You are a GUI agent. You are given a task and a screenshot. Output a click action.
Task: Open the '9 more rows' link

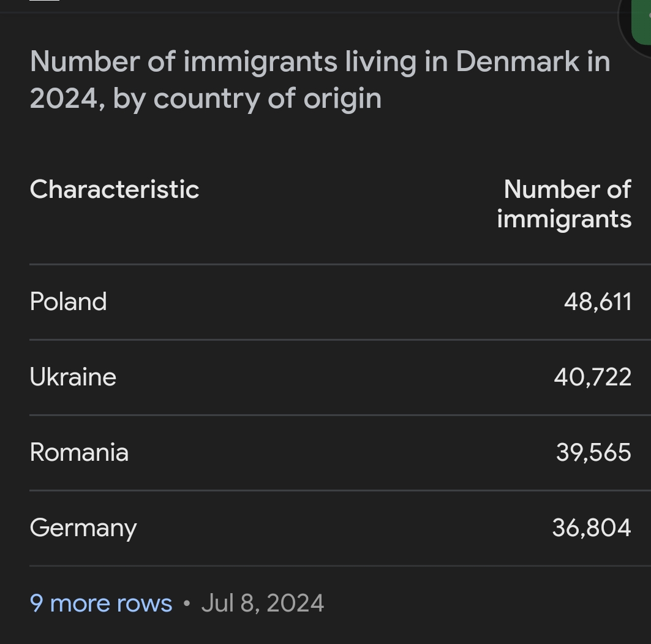tap(101, 604)
